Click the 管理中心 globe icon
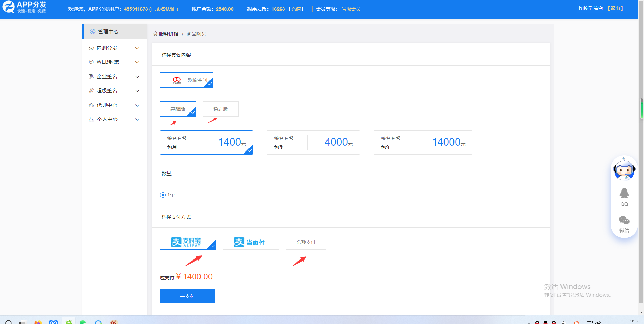The height and width of the screenshot is (324, 644). pos(92,32)
